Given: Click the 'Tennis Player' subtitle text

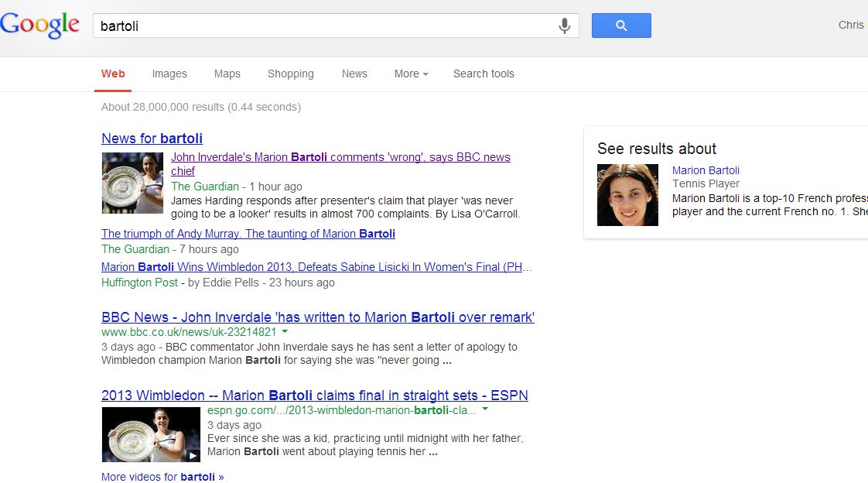Looking at the screenshot, I should (706, 184).
